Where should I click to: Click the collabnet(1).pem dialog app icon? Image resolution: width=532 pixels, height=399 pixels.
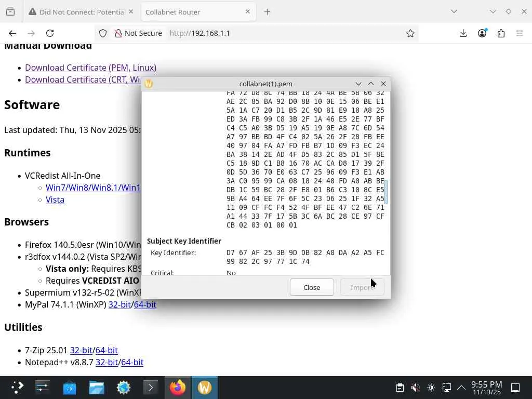coord(149,84)
